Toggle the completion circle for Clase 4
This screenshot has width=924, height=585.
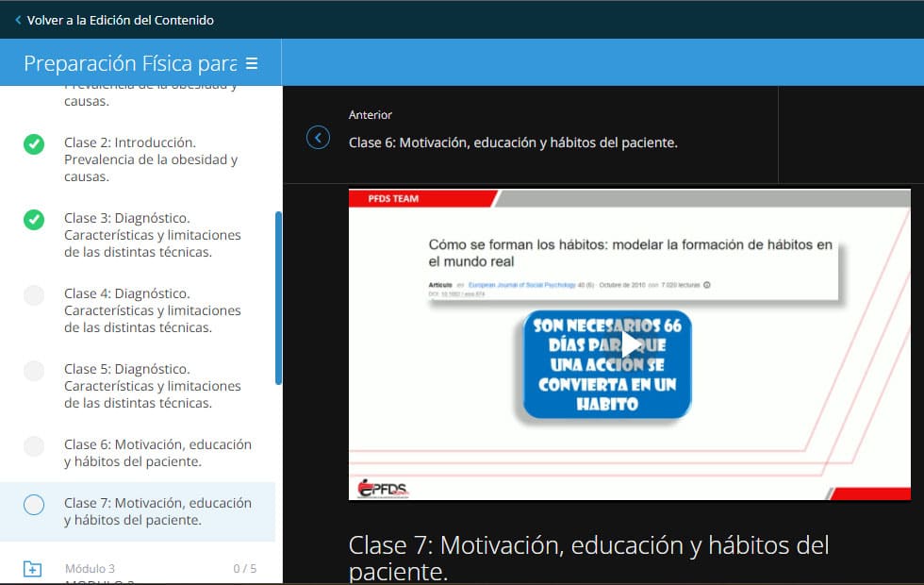tap(34, 295)
